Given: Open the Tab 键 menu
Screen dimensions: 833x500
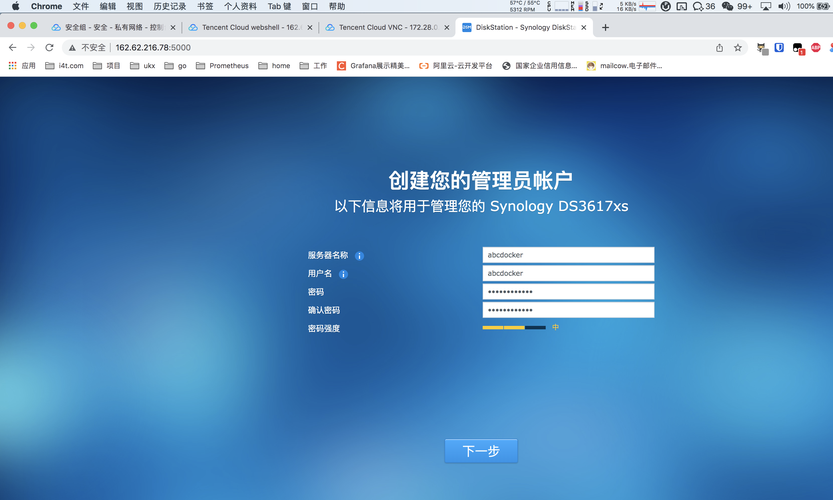Looking at the screenshot, I should click(279, 6).
